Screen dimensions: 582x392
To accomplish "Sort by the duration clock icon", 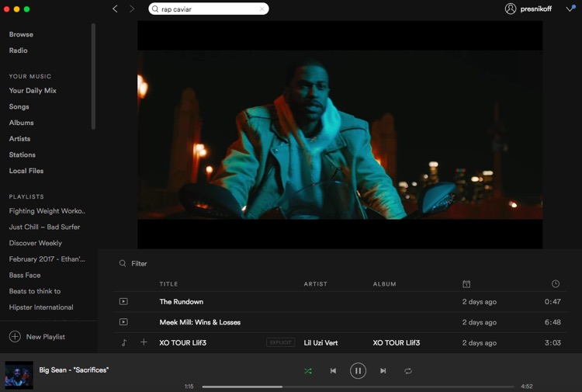I will 556,283.
